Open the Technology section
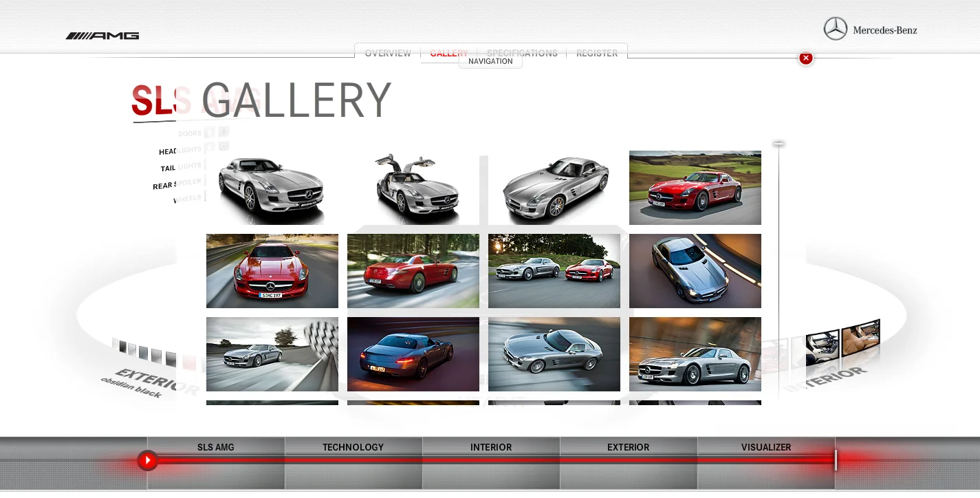This screenshot has width=980, height=498. (353, 447)
